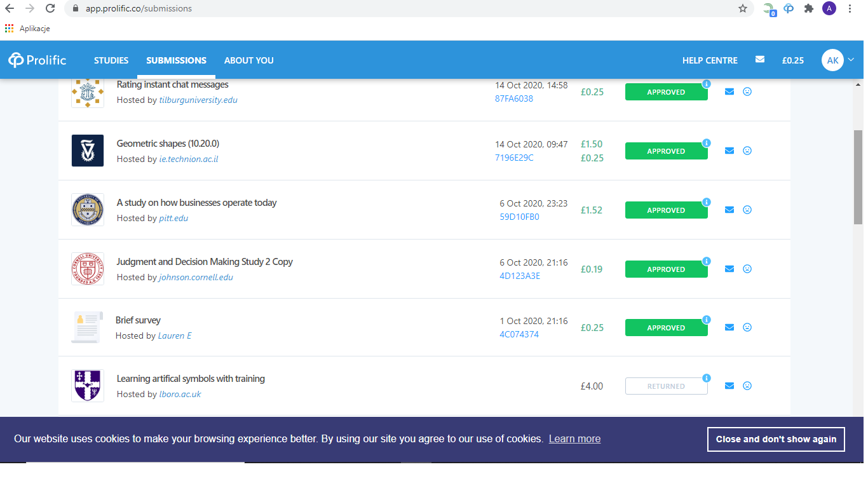Report issue face icon for Rating instant chat messages
Screen dimensions: 868x488
(747, 91)
